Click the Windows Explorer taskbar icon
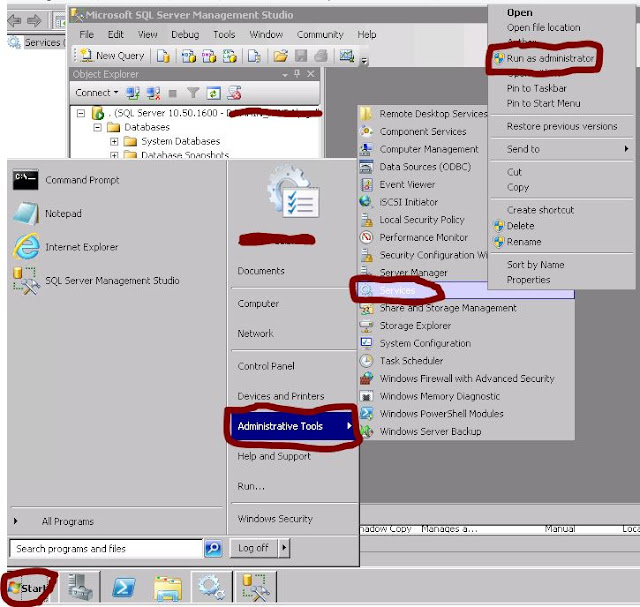 coord(168,589)
